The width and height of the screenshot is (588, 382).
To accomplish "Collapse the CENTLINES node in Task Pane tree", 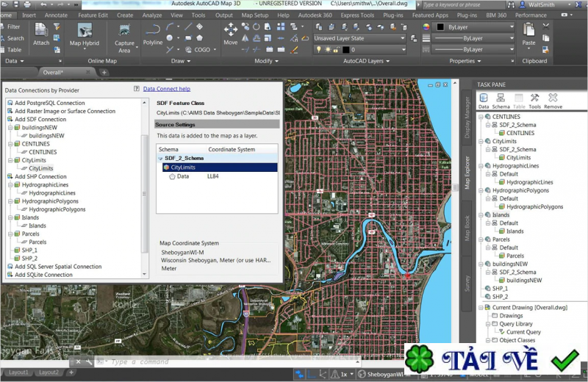I will (481, 117).
